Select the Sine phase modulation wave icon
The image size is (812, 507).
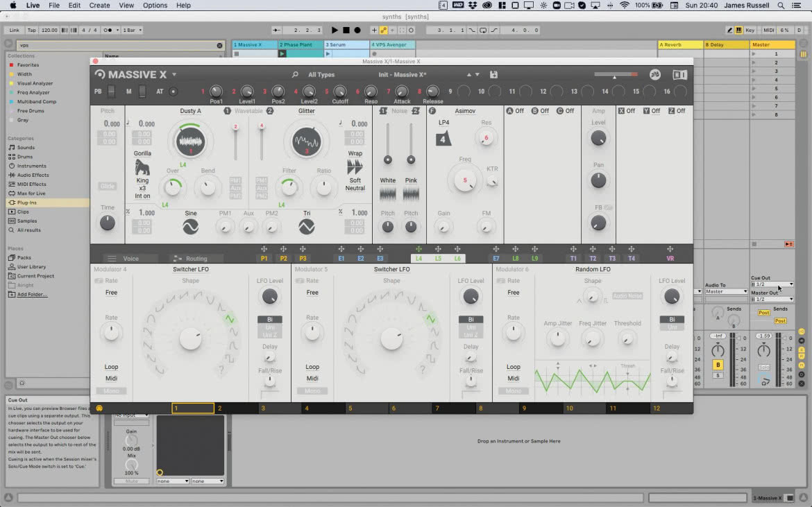[191, 227]
